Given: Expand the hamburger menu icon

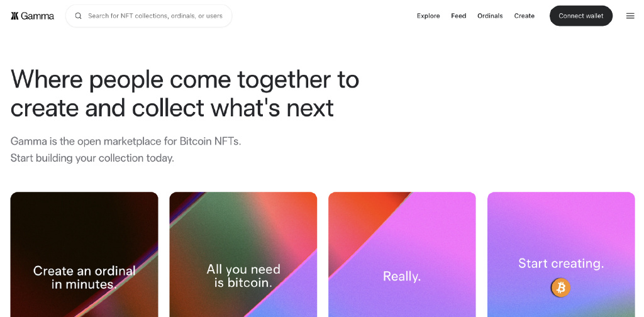Looking at the screenshot, I should point(630,16).
